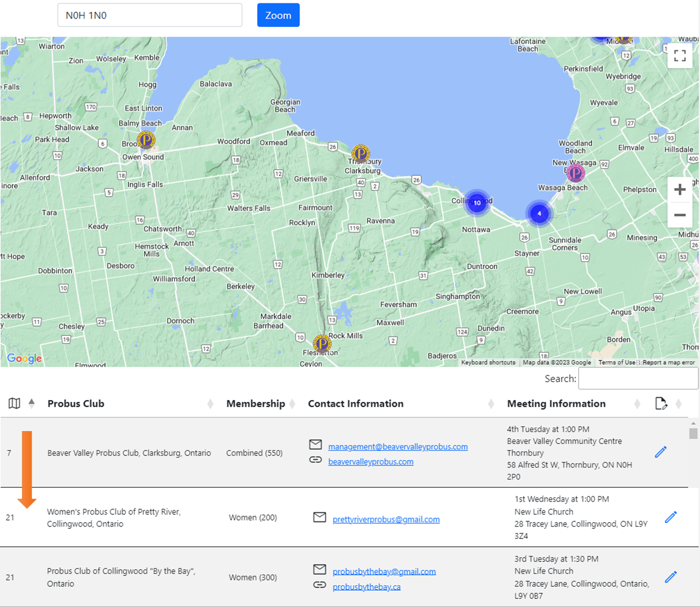The height and width of the screenshot is (607, 700).
Task: Click the chain link icon in By the Bay row
Action: pyautogui.click(x=320, y=585)
